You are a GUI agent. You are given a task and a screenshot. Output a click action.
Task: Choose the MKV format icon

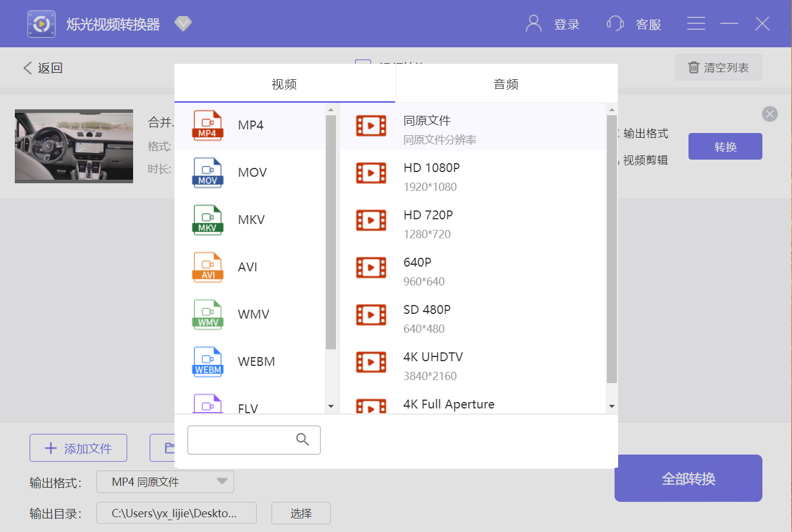208,220
